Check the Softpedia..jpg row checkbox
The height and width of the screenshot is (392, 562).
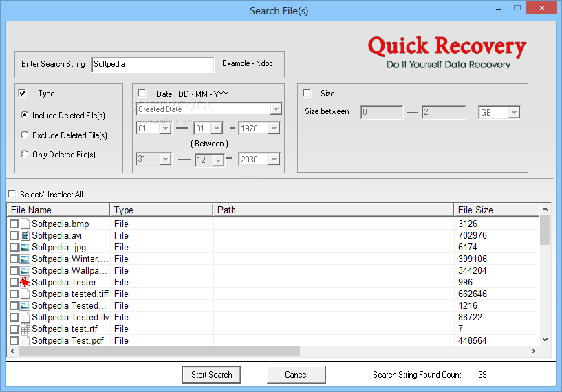(14, 248)
